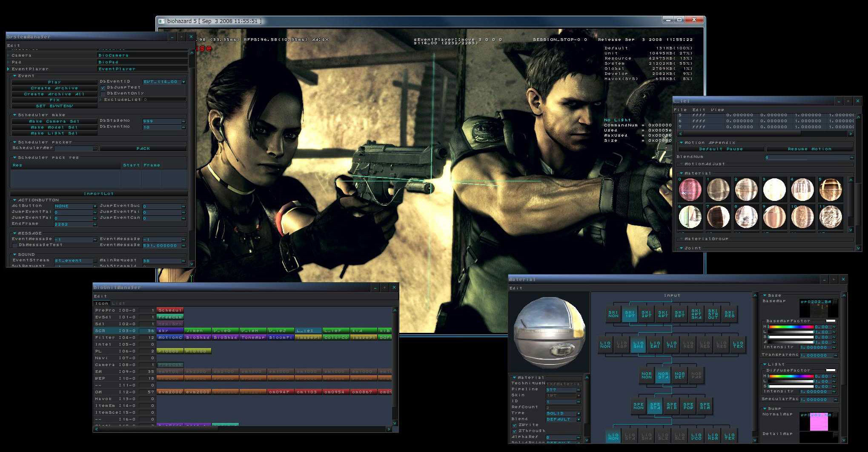This screenshot has height=452, width=868.
Task: Open the View menu in L_ie1 window
Action: (717, 109)
